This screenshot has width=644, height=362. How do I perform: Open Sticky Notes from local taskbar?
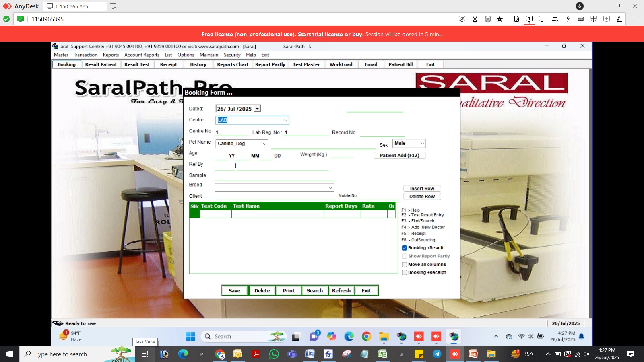pyautogui.click(x=419, y=354)
